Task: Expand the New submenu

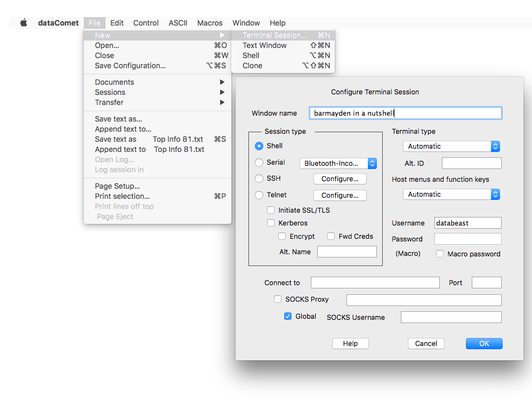Action: point(157,35)
